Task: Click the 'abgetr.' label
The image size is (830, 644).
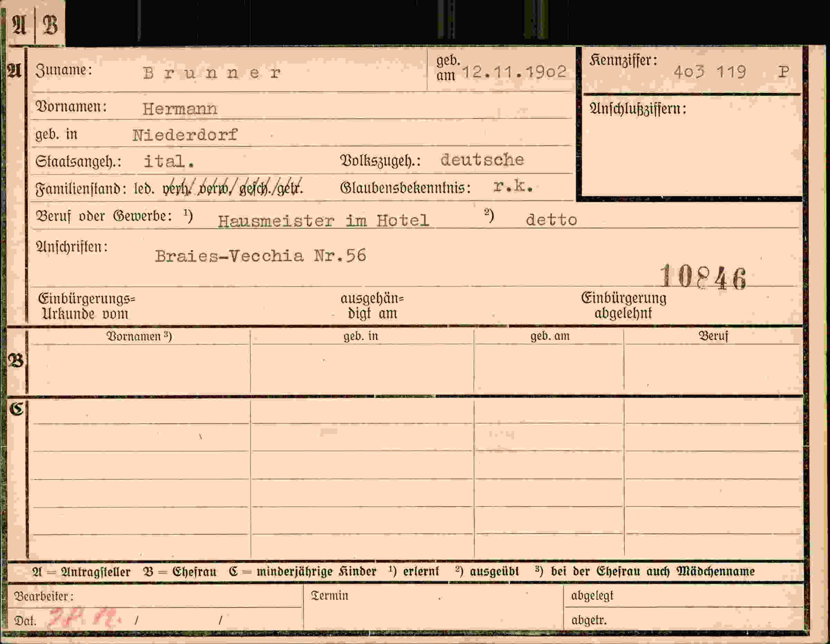Action: [589, 620]
